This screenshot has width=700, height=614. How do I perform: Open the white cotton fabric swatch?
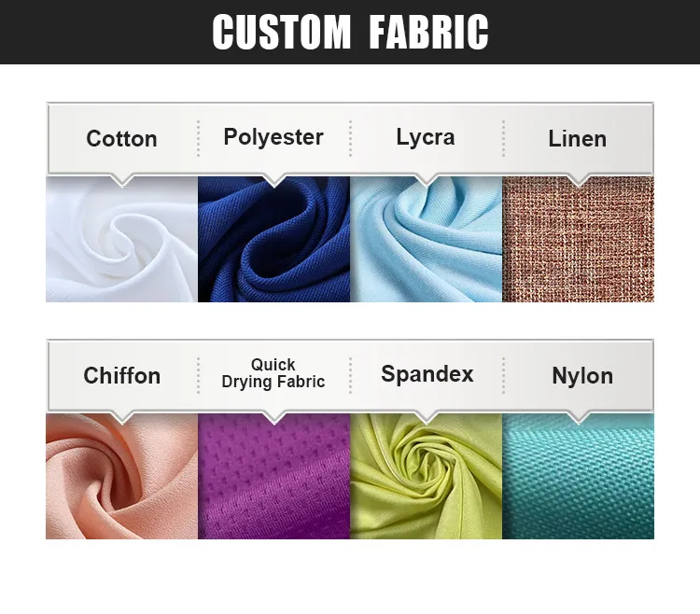point(121,239)
